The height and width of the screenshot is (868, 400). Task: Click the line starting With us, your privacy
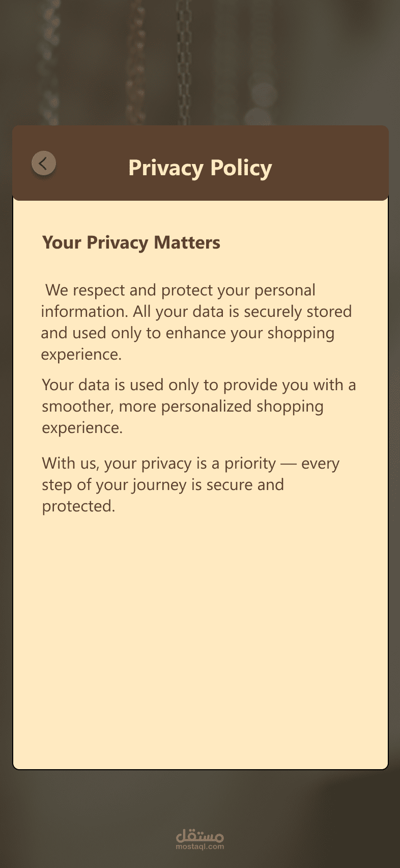click(x=190, y=464)
